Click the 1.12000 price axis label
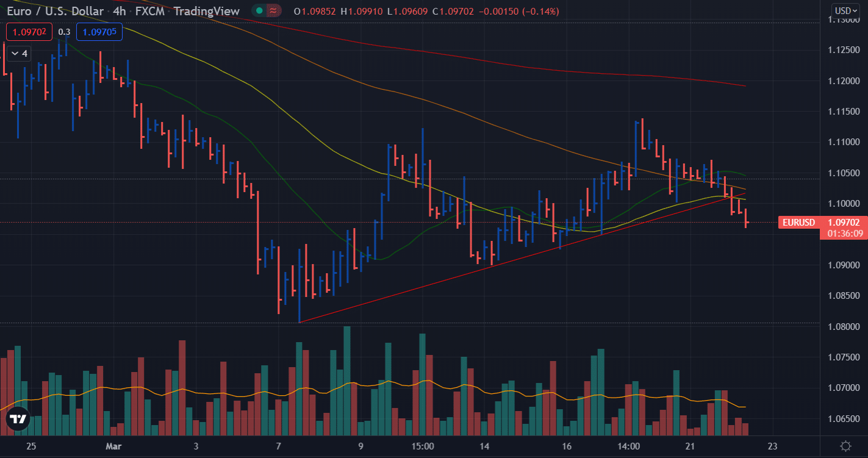 click(844, 81)
